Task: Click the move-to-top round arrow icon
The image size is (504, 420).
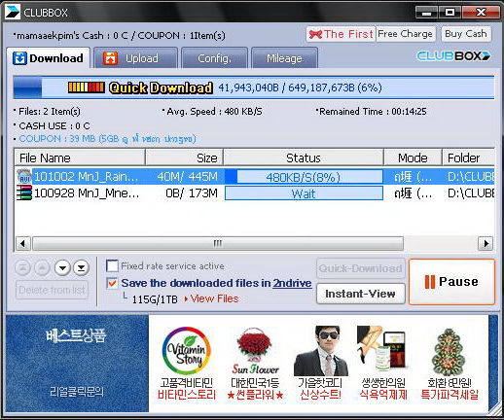Action: pos(22,267)
